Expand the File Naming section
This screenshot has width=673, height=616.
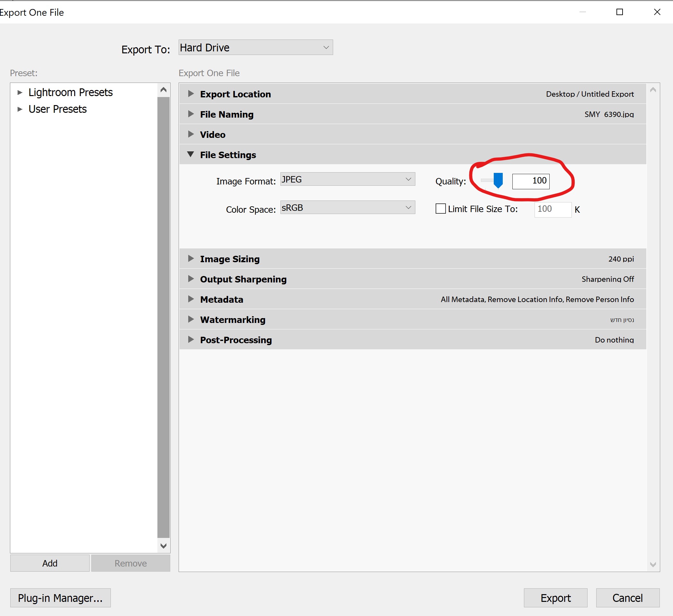point(190,114)
